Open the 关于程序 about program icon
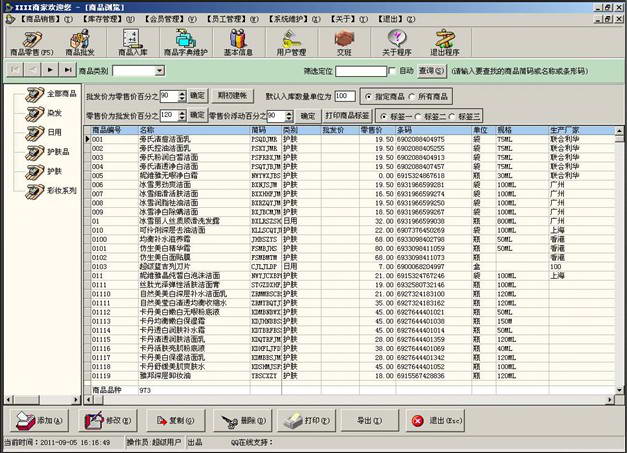This screenshot has height=453, width=627. [397, 43]
